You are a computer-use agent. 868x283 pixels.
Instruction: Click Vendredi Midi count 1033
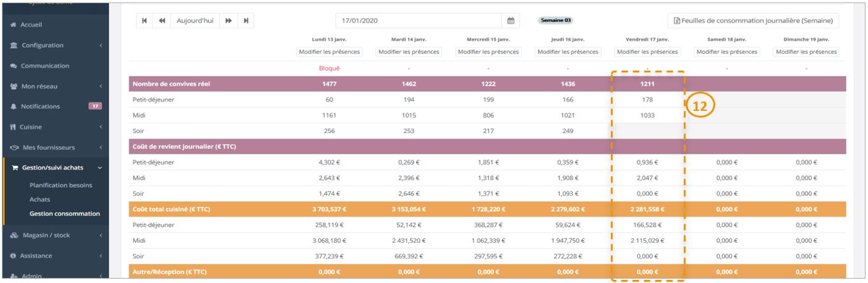647,115
